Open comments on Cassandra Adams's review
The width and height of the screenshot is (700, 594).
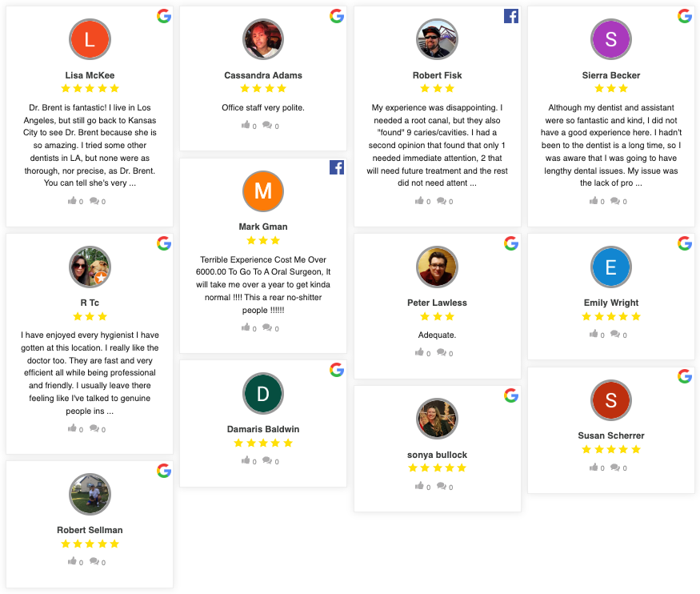click(269, 125)
